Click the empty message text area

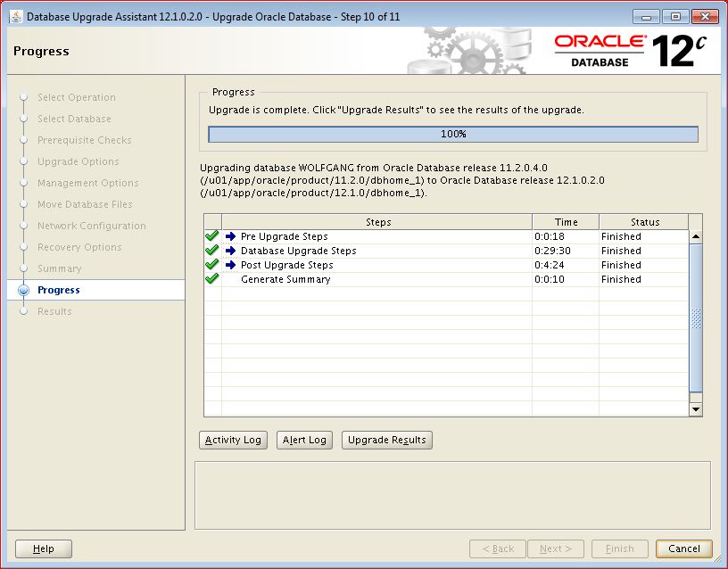[452, 495]
